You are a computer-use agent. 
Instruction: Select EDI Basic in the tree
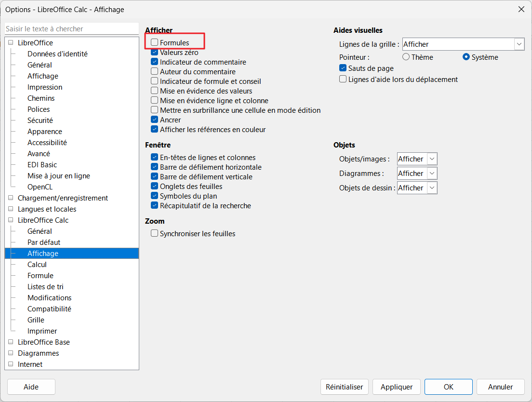pos(42,164)
